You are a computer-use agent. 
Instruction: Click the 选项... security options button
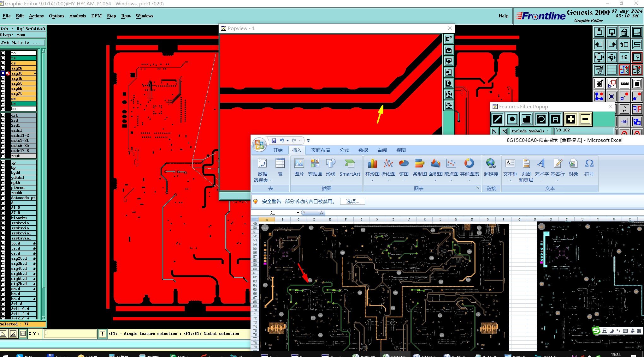(x=352, y=201)
